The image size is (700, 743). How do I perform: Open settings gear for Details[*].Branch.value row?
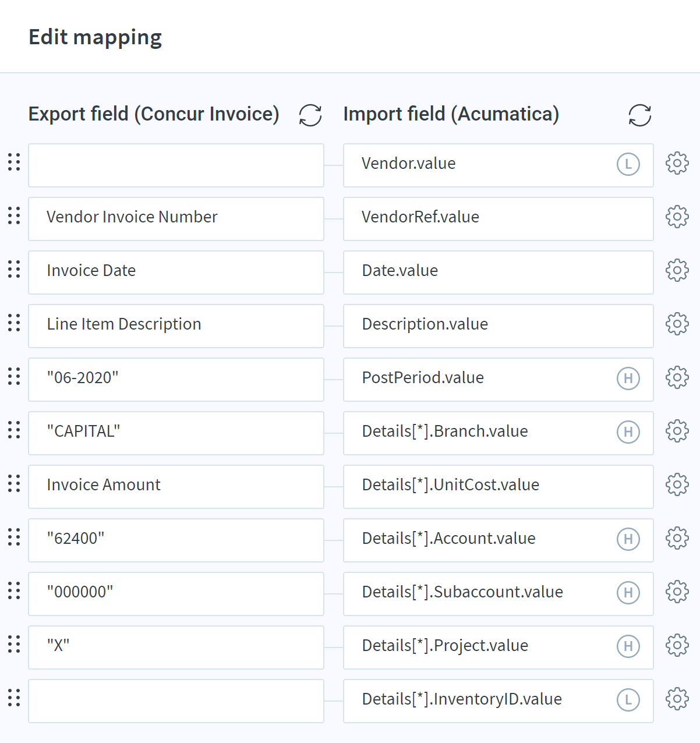pyautogui.click(x=677, y=431)
